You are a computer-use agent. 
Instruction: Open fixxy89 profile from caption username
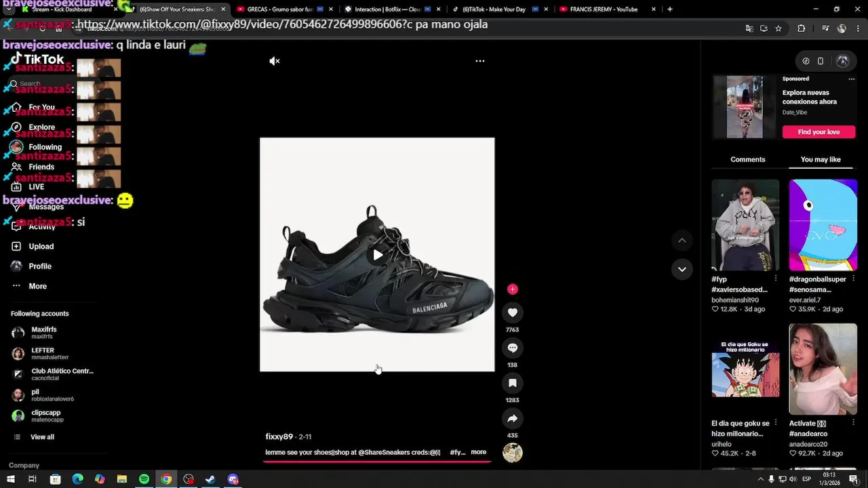279,436
